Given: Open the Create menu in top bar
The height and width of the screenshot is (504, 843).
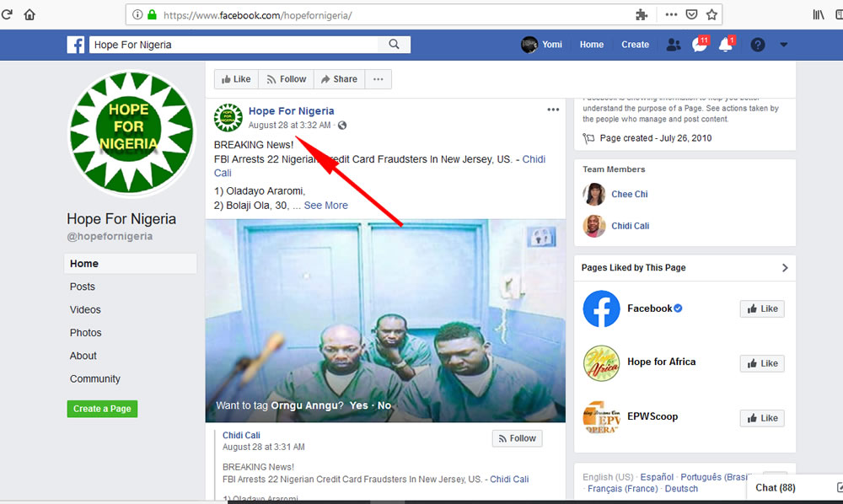Looking at the screenshot, I should click(x=635, y=45).
